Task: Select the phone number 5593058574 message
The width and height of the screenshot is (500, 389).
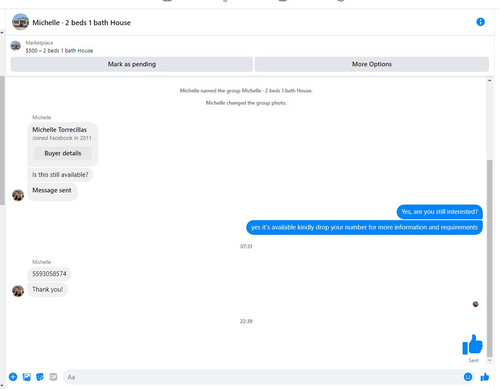Action: coord(49,274)
